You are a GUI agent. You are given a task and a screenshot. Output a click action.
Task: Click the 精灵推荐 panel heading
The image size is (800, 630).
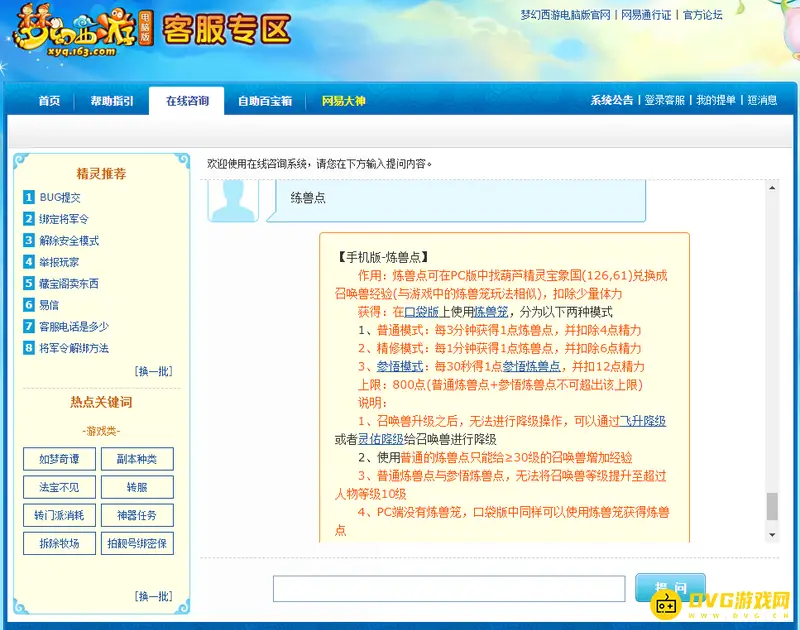(x=101, y=174)
